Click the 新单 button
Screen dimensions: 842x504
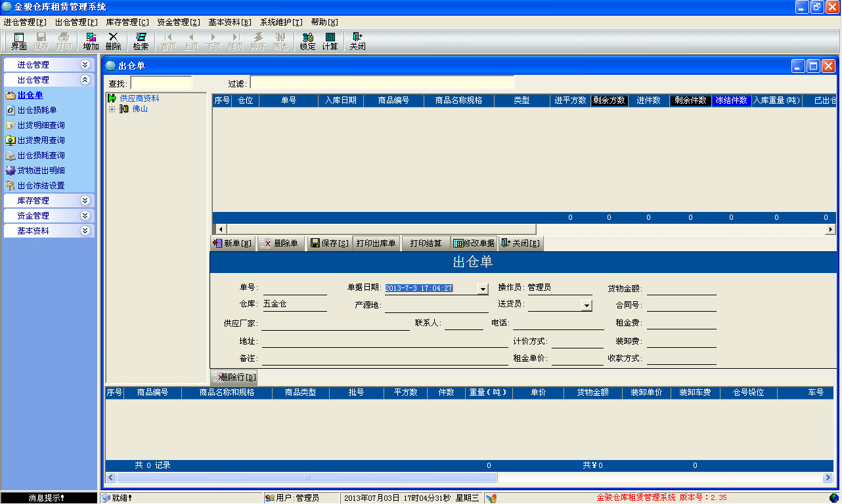pos(233,243)
